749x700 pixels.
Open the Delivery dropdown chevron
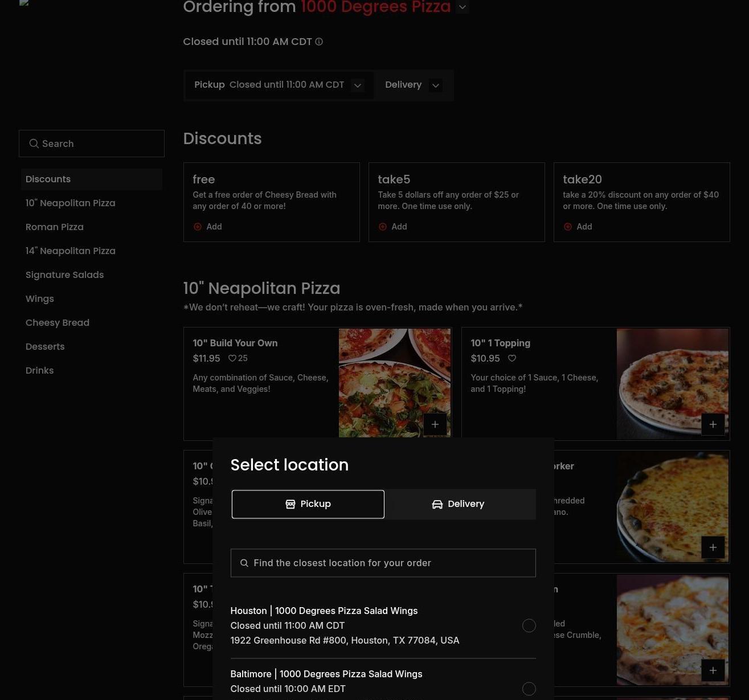[x=436, y=85]
